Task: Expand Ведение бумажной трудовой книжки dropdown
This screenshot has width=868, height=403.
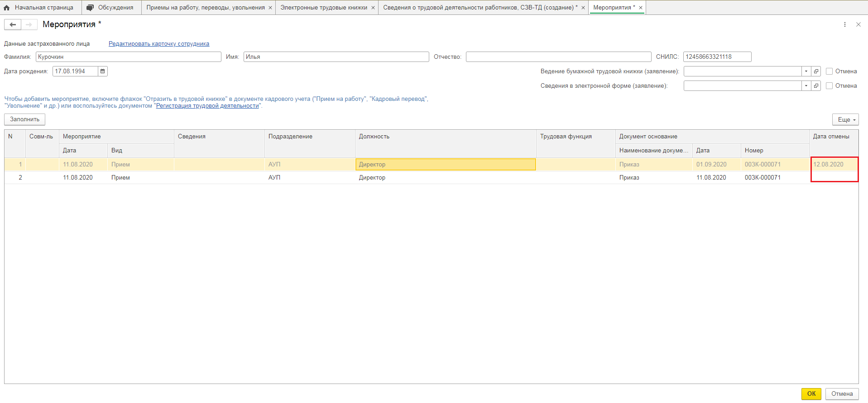Action: click(x=806, y=71)
